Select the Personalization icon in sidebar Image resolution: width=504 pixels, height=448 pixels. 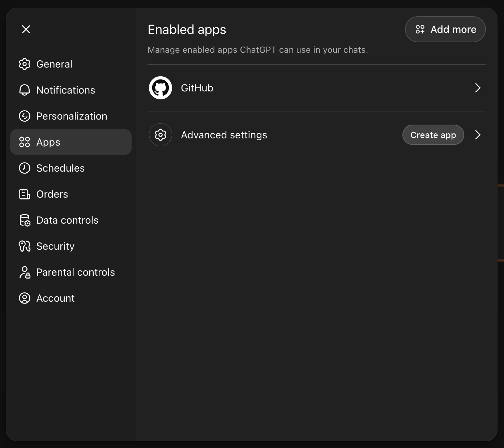[25, 116]
